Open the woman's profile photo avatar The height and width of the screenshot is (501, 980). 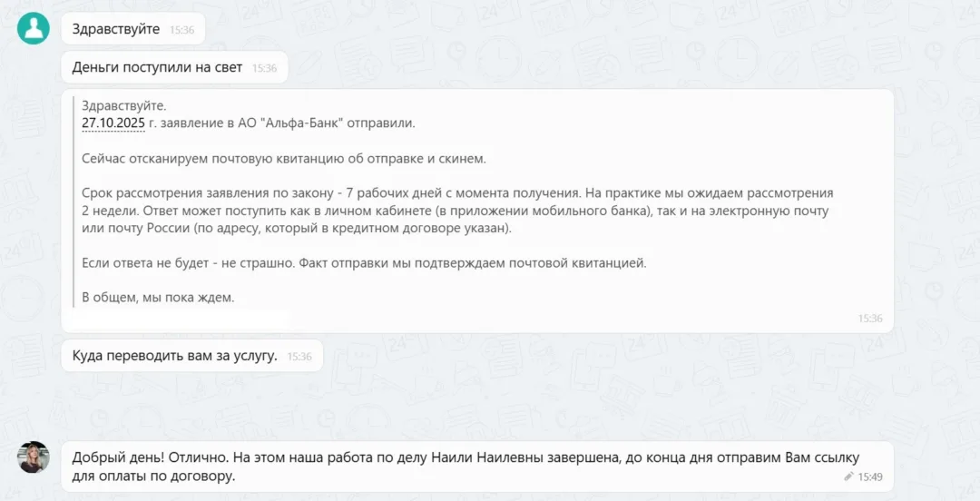34,457
